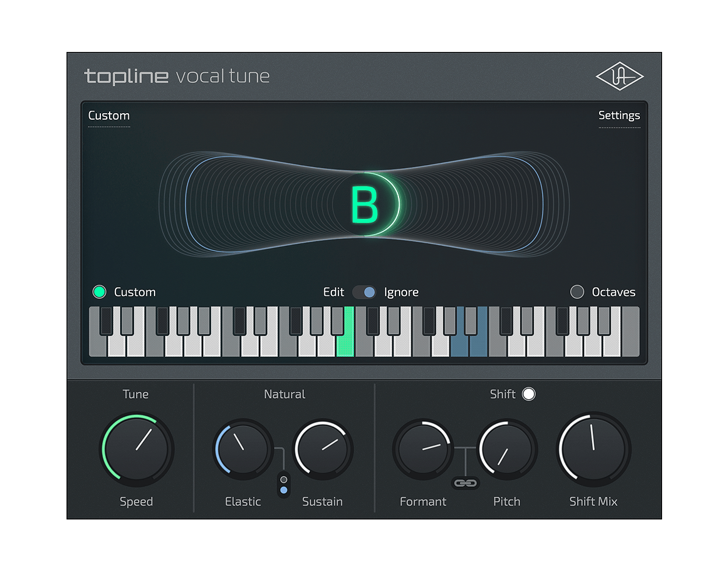Click the "Ignore" label beside the switch

click(x=401, y=292)
